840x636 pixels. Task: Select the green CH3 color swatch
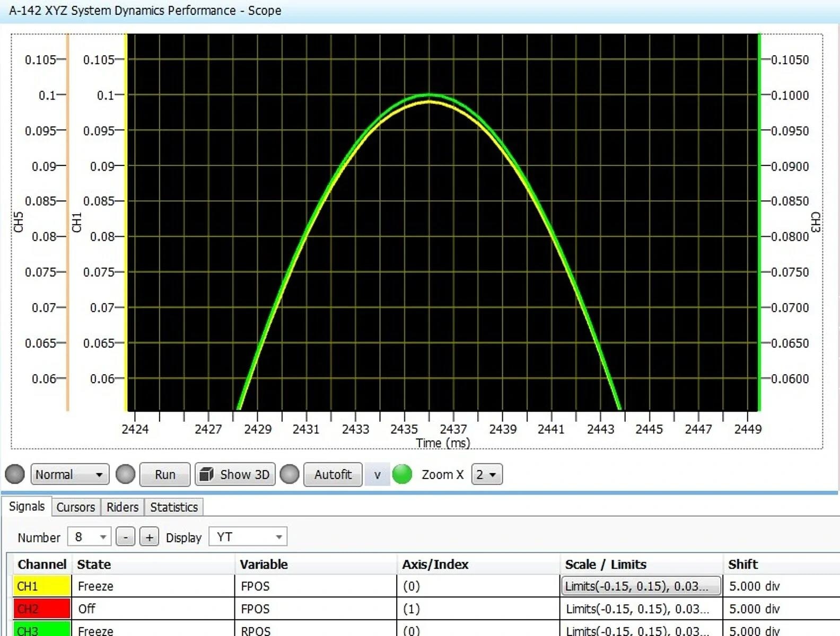[x=42, y=629]
